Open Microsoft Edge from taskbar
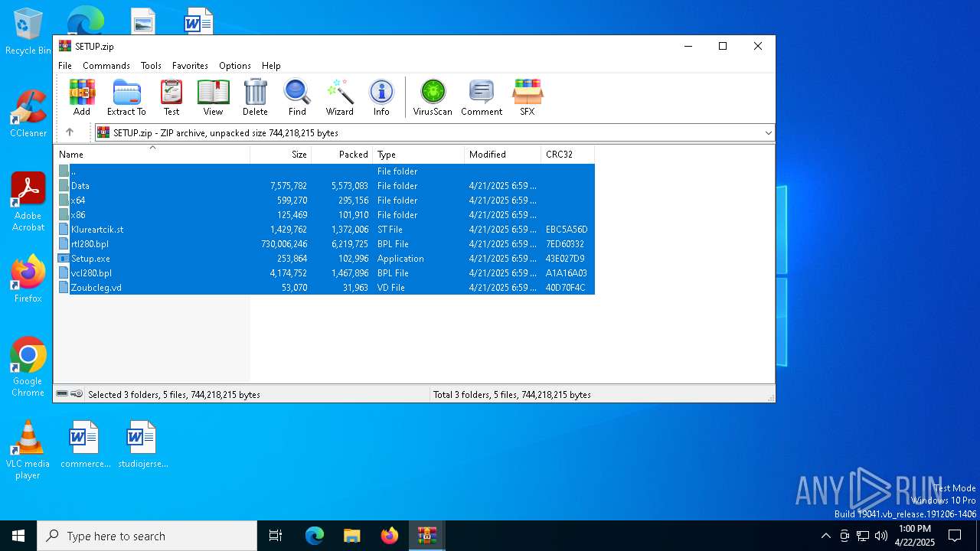 [x=315, y=536]
